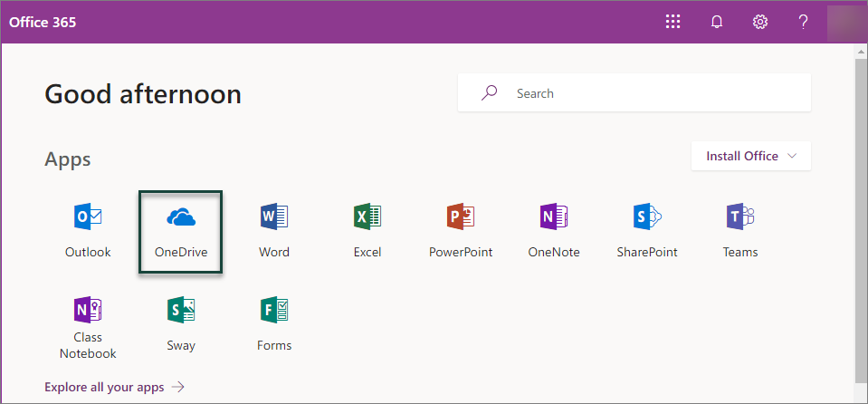Start the Excel app
868x404 pixels.
pyautogui.click(x=367, y=231)
